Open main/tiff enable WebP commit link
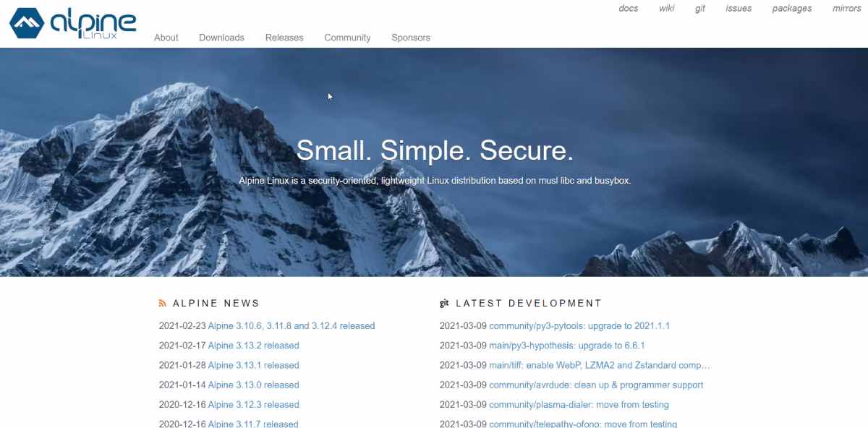This screenshot has height=428, width=868. pyautogui.click(x=600, y=365)
